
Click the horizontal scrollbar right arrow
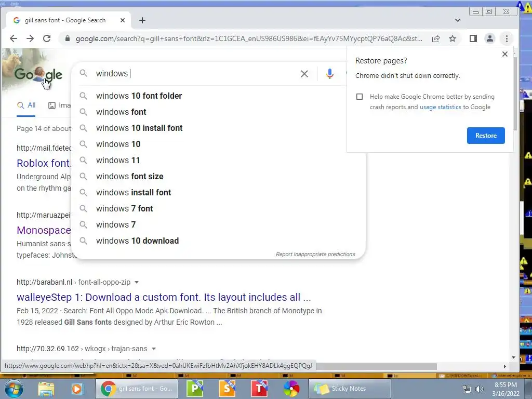pyautogui.click(x=505, y=366)
